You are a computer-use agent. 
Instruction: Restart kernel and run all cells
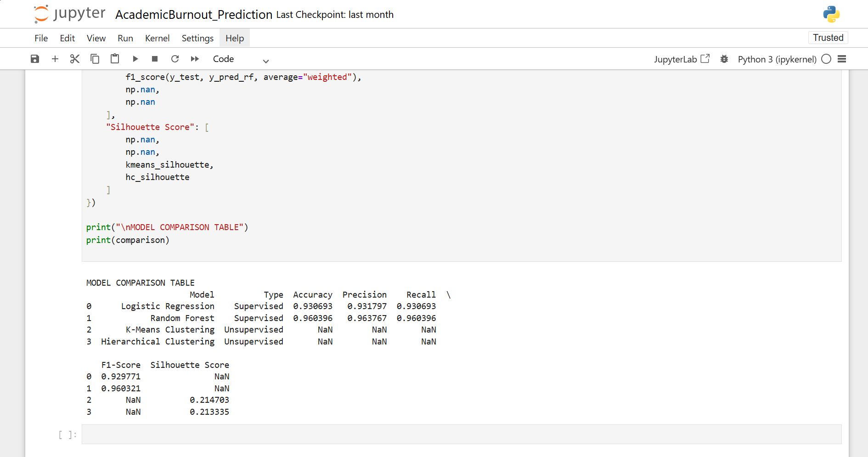coord(195,59)
